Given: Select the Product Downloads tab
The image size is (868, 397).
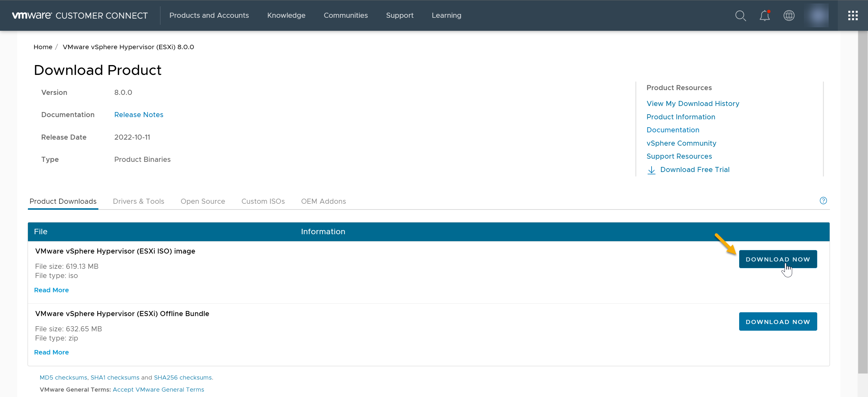Looking at the screenshot, I should (x=63, y=202).
